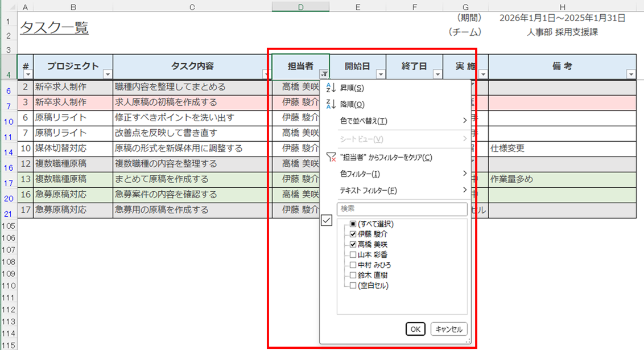
Task: Click the キャンセル button
Action: [x=449, y=329]
